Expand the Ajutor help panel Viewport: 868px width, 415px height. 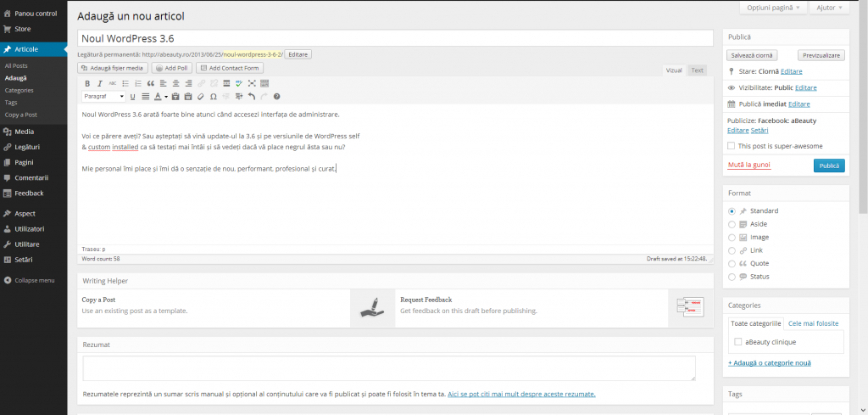coord(829,8)
